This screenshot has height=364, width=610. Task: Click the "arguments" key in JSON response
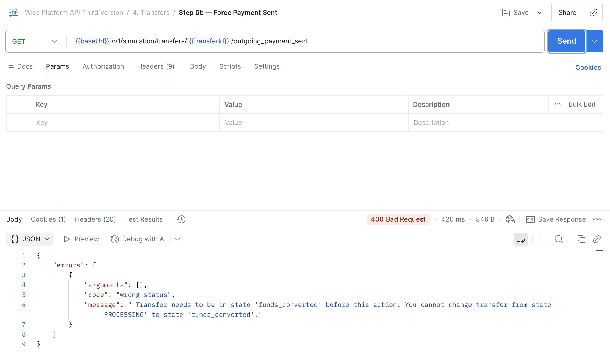(x=106, y=285)
